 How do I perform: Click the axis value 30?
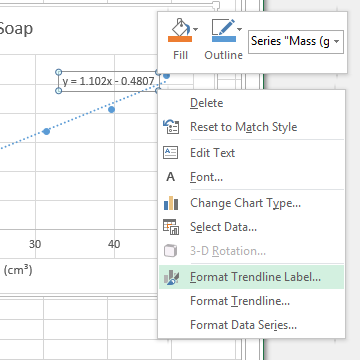35,244
